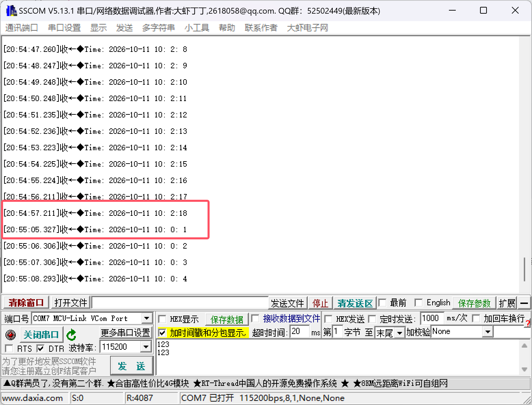Click the 打开文件 button
This screenshot has height=405, width=532.
[x=71, y=303]
